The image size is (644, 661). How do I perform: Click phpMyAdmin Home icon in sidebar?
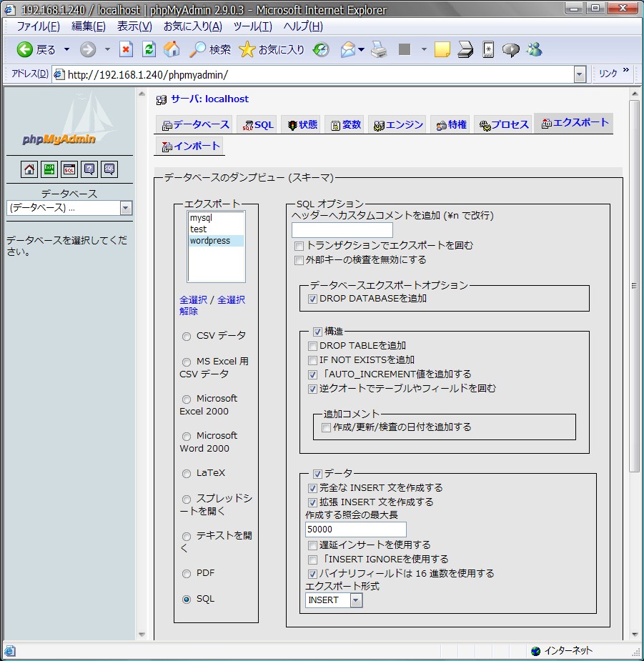tap(29, 169)
